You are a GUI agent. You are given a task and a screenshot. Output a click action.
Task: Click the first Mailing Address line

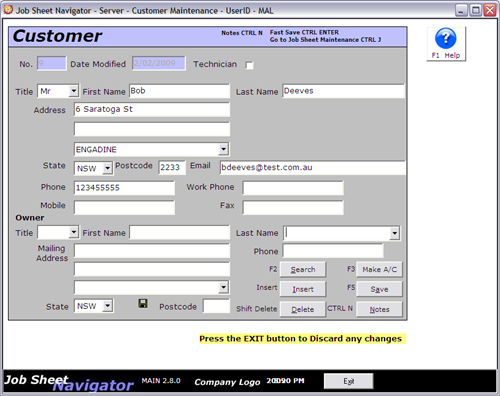152,251
